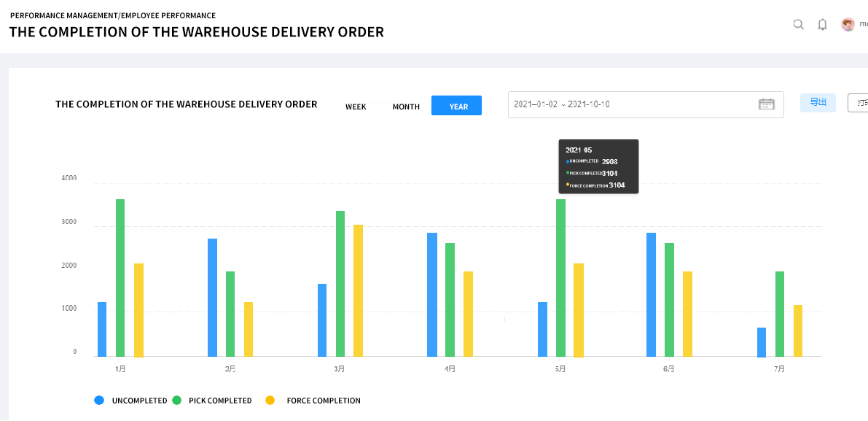Open the notification bell

click(x=822, y=25)
